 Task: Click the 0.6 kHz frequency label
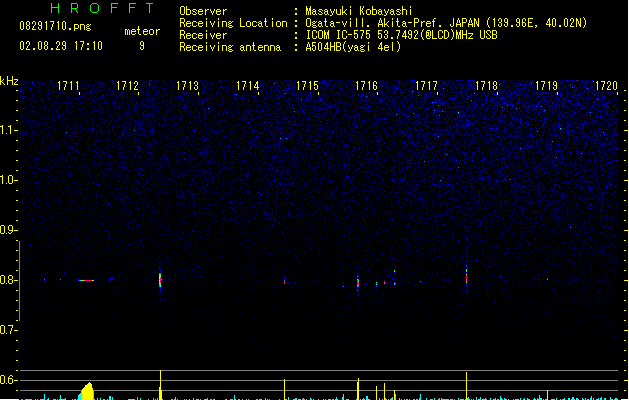point(8,380)
